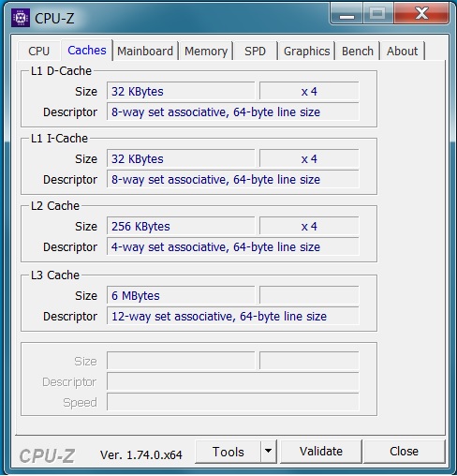Go to the Graphics tab
This screenshot has width=457, height=476.
coord(306,51)
